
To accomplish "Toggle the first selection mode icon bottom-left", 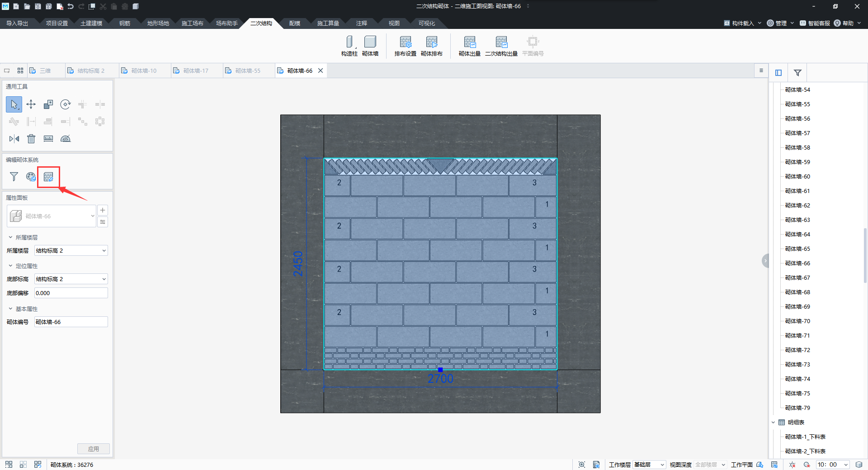I will click(x=9, y=465).
